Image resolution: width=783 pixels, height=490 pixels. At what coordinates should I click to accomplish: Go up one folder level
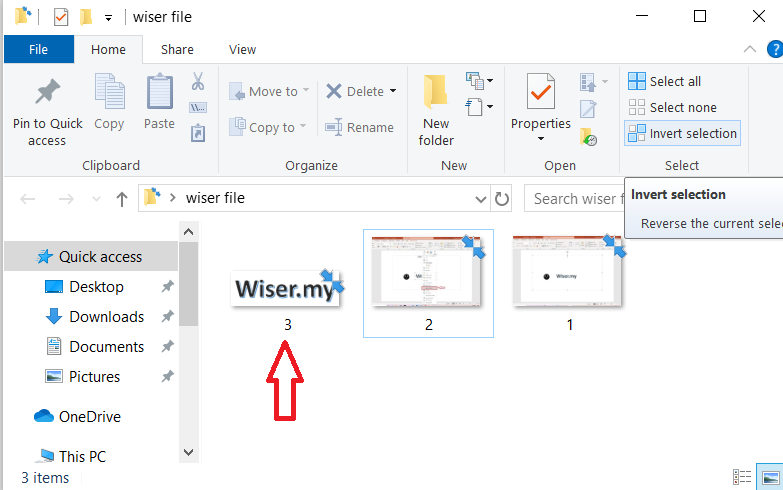coord(121,199)
